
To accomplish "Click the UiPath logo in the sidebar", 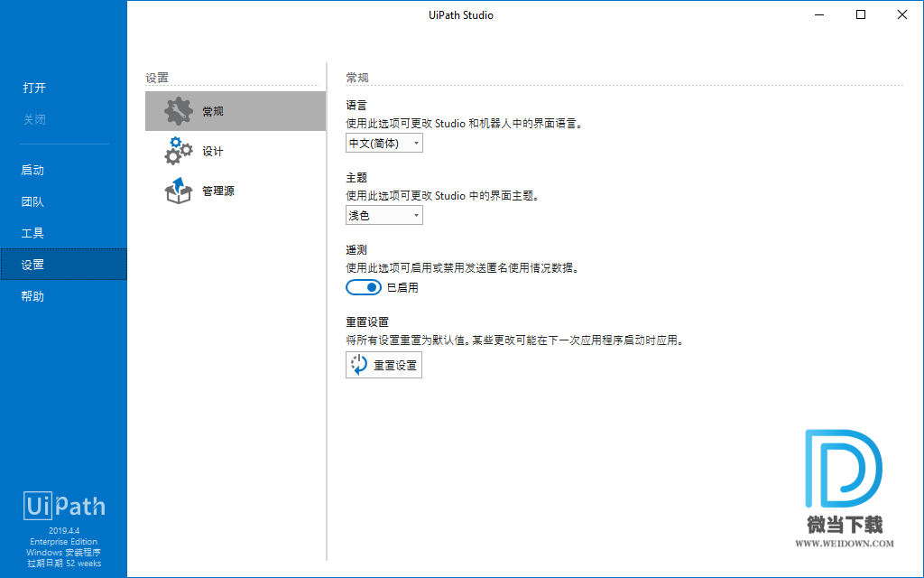I will click(64, 506).
